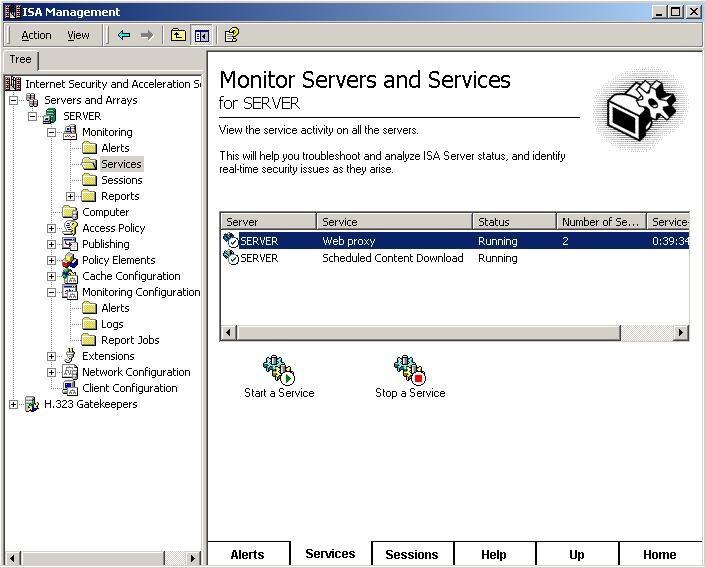Click the Computer folder icon
The height and width of the screenshot is (568, 705).
(x=70, y=212)
